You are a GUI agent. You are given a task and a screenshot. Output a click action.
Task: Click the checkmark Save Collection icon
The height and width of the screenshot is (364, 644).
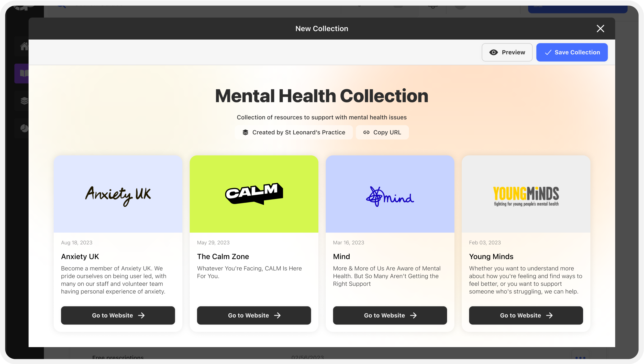click(548, 52)
